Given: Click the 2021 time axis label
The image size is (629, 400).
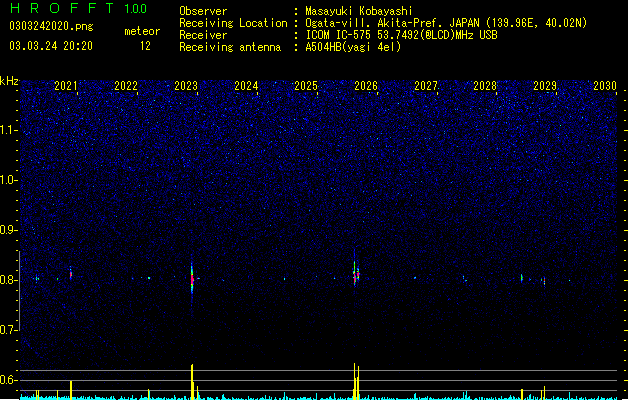Looking at the screenshot, I should (x=66, y=86).
